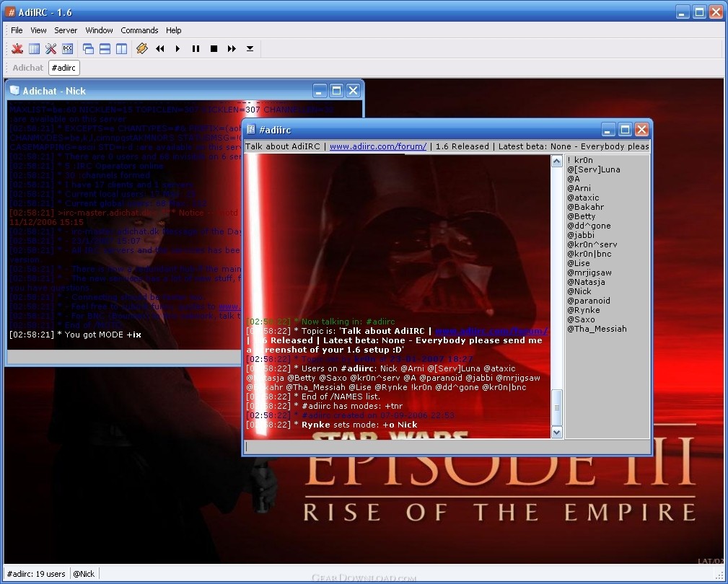Click the eject/open file toolbar icon
The width and height of the screenshot is (728, 584).
coord(250,48)
